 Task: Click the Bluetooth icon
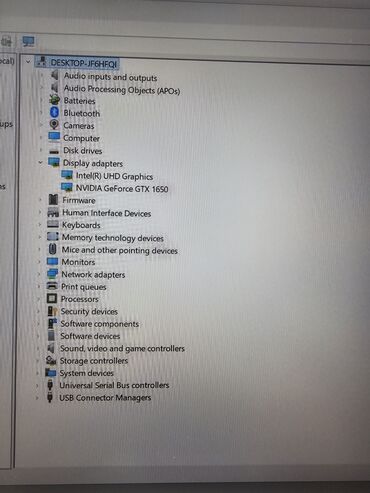(x=54, y=112)
